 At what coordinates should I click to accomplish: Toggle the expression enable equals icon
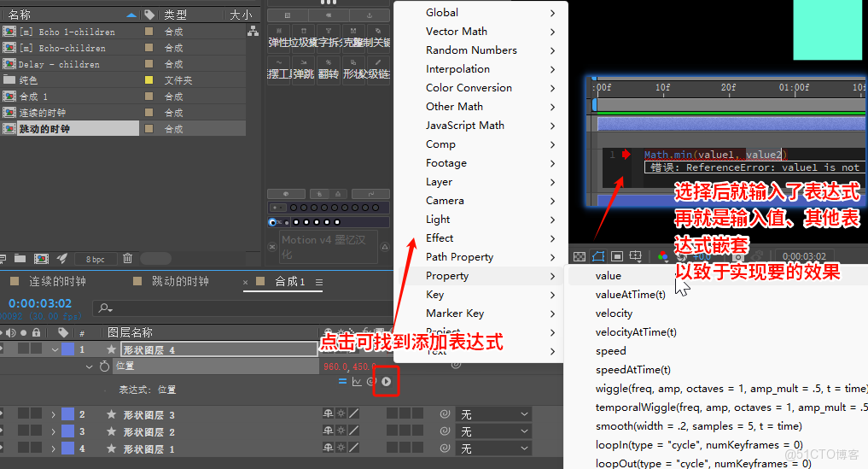342,381
